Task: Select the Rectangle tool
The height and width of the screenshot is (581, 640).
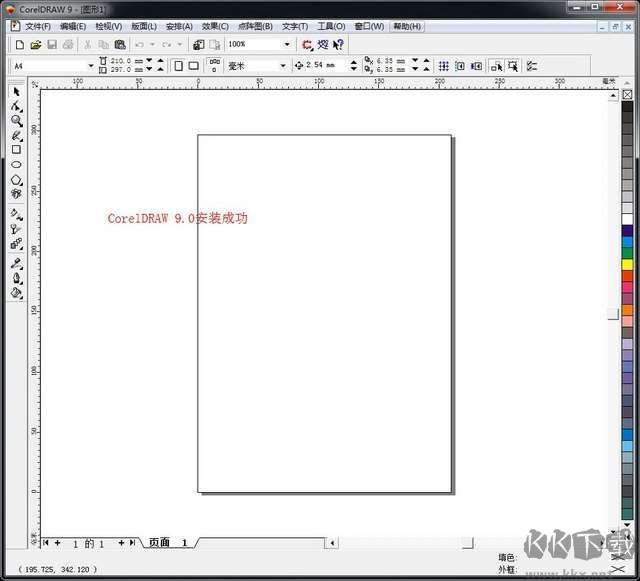Action: (16, 150)
